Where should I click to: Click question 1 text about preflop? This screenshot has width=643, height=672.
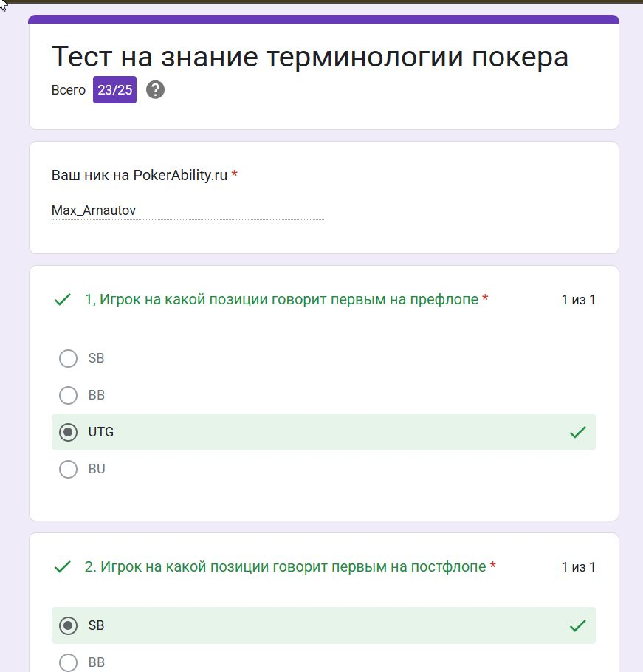pyautogui.click(x=281, y=299)
